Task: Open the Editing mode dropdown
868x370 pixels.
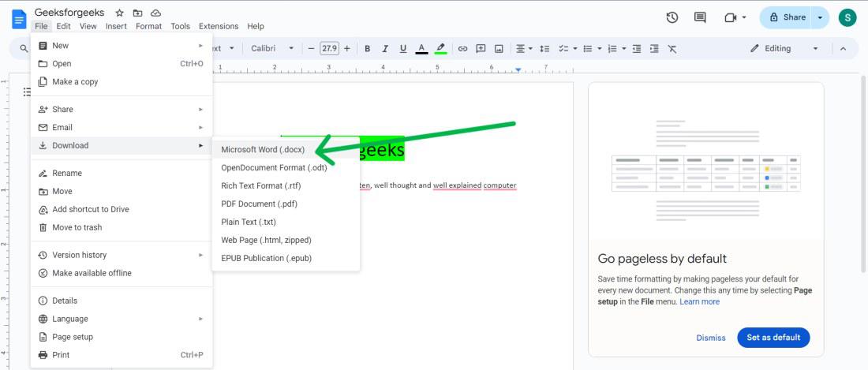Action: pos(784,49)
